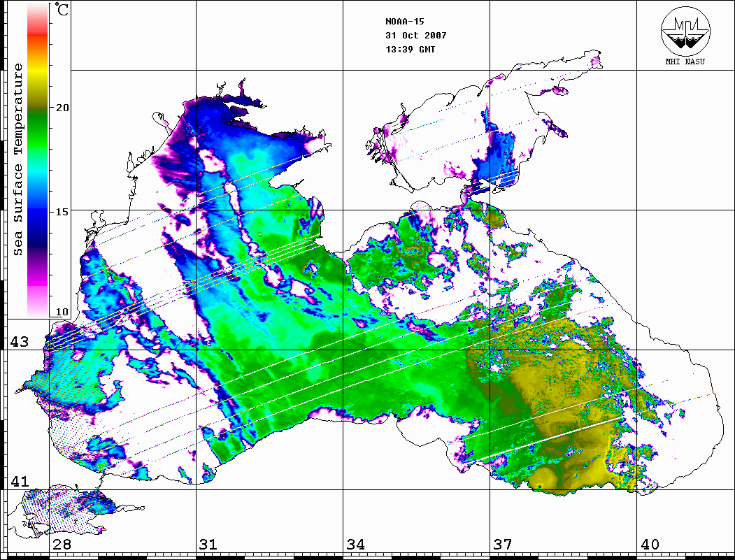
Task: Click the 'NOAA-15' satellite label
Action: [404, 21]
